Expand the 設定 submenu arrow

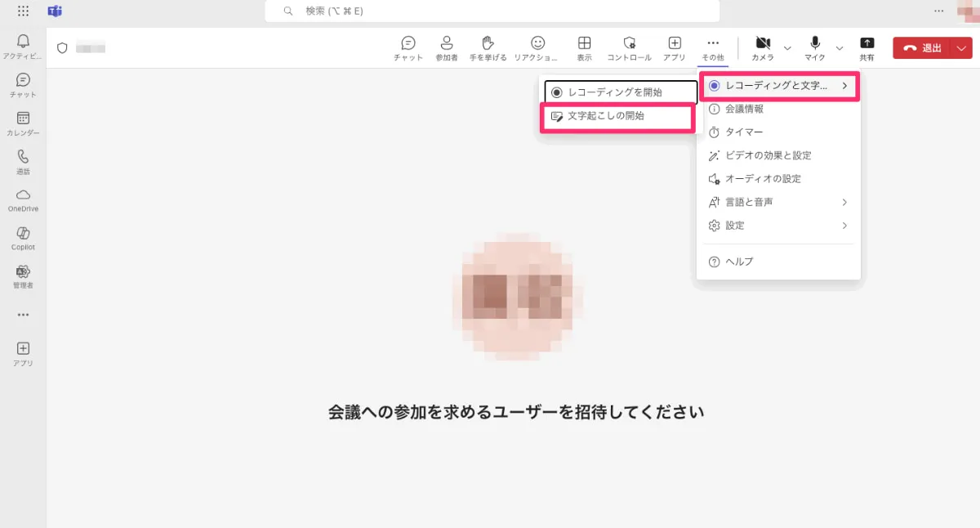pyautogui.click(x=845, y=226)
